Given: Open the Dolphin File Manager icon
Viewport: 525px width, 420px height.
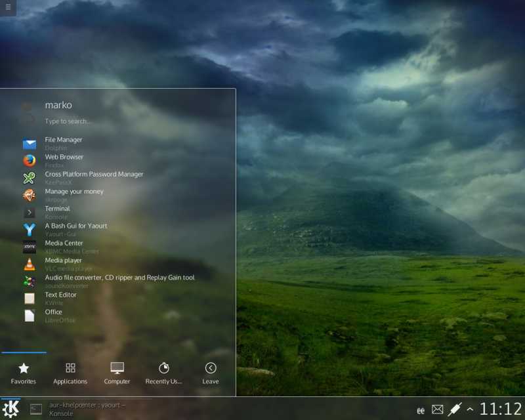Looking at the screenshot, I should (30, 144).
